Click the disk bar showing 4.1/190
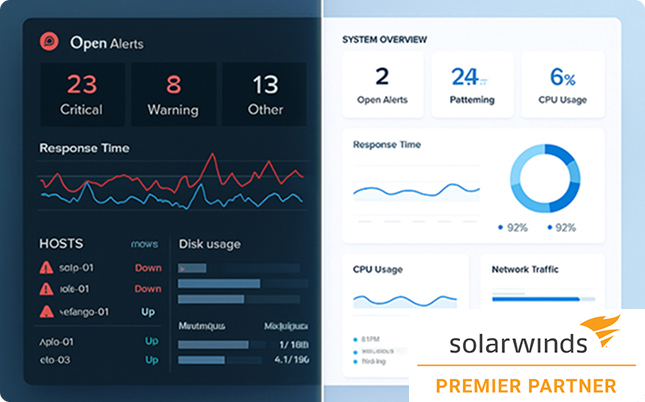Screen dimensions: 645x402 (x=220, y=360)
